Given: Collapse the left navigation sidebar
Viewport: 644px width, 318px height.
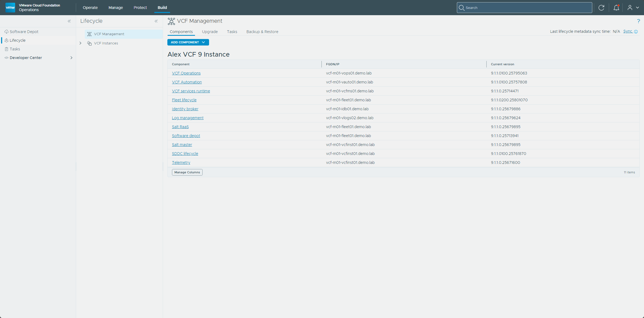Looking at the screenshot, I should pyautogui.click(x=69, y=21).
